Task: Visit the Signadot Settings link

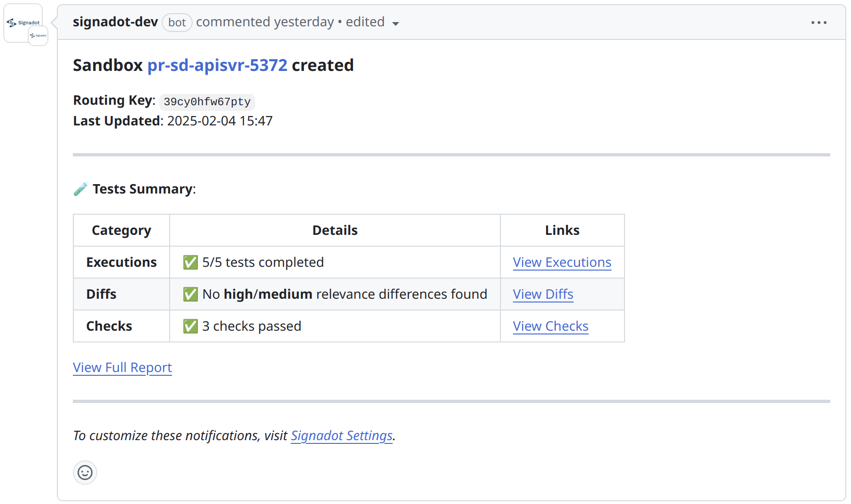Action: 342,435
